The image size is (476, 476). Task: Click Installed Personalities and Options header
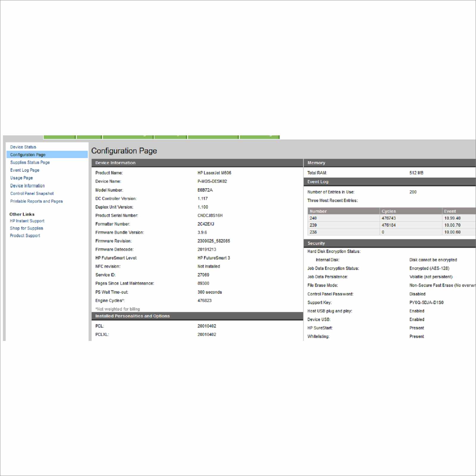197,316
